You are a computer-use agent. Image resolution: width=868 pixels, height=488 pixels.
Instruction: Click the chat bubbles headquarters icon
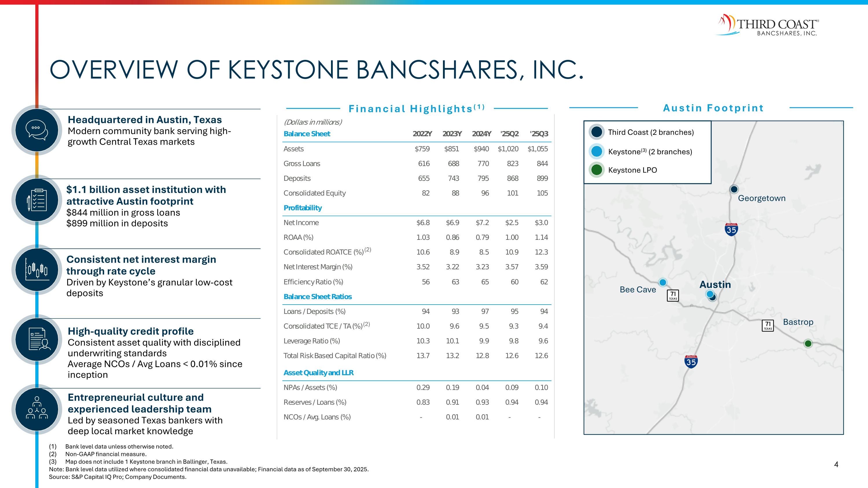pos(37,130)
